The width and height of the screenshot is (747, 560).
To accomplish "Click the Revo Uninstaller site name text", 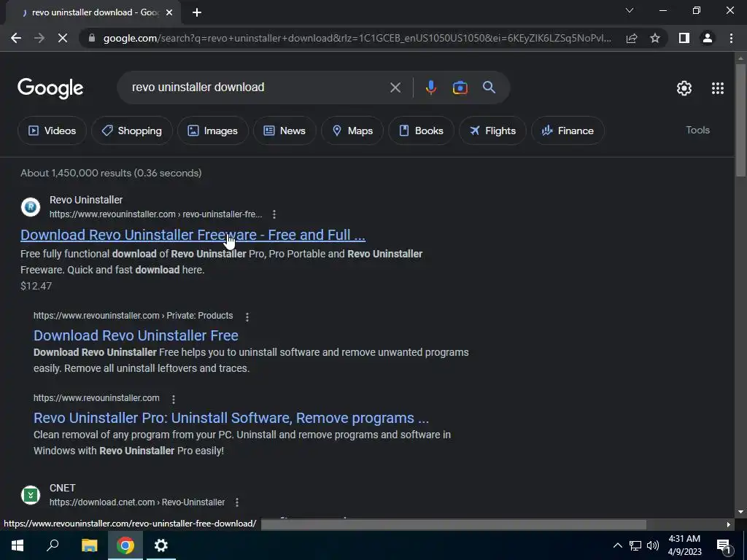I will click(x=86, y=200).
